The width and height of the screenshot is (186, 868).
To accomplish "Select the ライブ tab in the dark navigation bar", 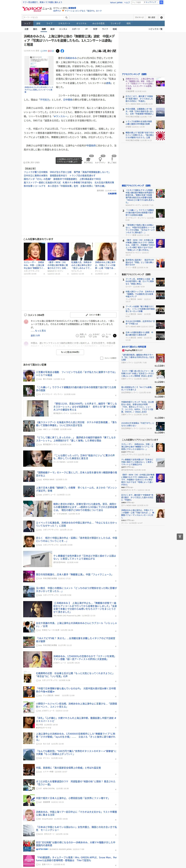I will 49,23.
